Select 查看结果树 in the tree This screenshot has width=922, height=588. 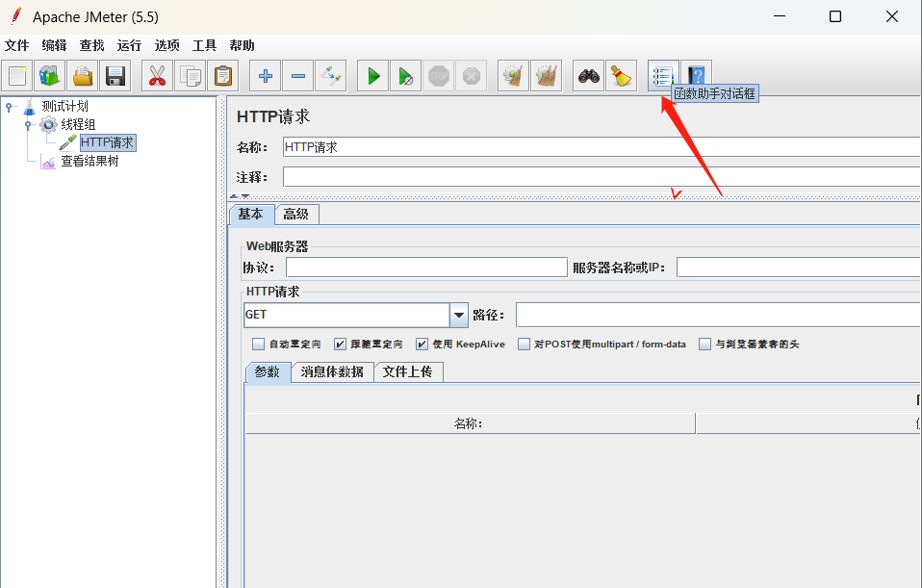[90, 161]
